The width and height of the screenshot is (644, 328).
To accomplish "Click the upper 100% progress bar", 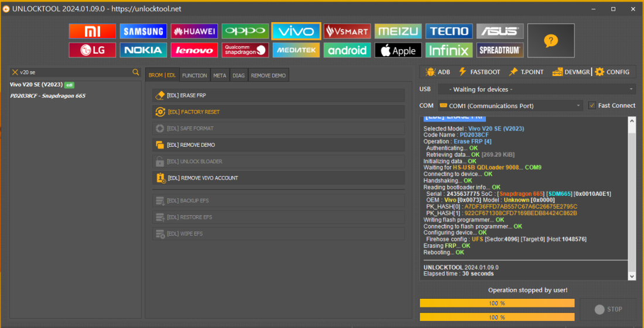I will click(497, 303).
